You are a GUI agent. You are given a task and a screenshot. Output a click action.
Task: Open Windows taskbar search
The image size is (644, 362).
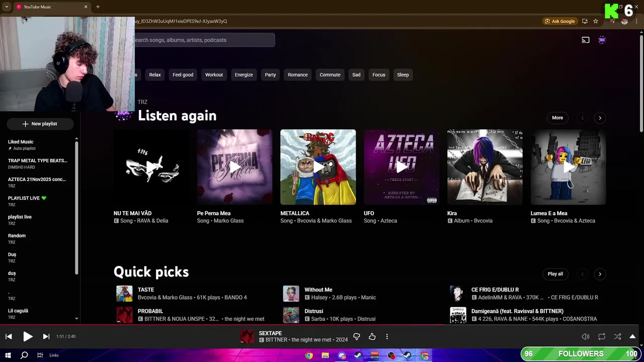pos(24,355)
